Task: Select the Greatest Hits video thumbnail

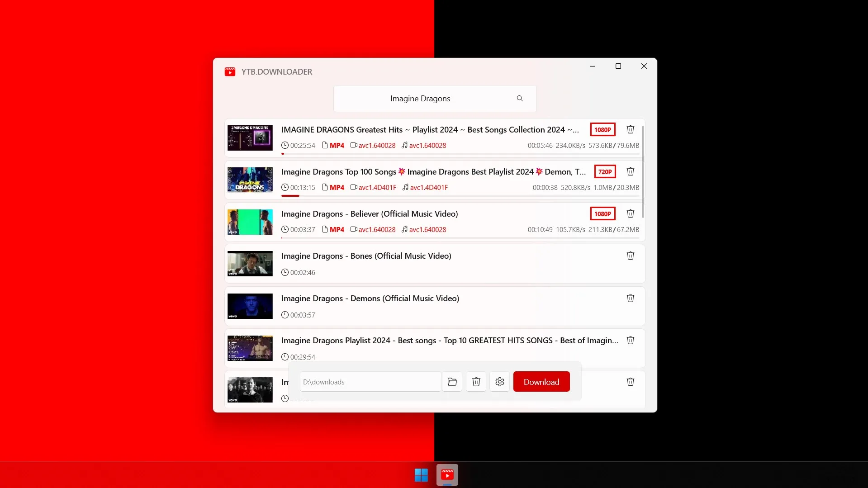Action: click(250, 138)
